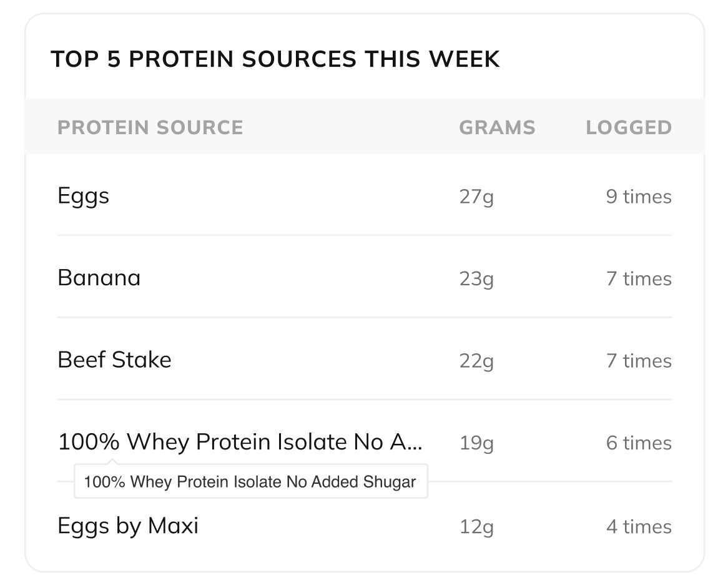
Task: Click the truncated 100% Whey Protein Isolate name
Action: coord(240,442)
